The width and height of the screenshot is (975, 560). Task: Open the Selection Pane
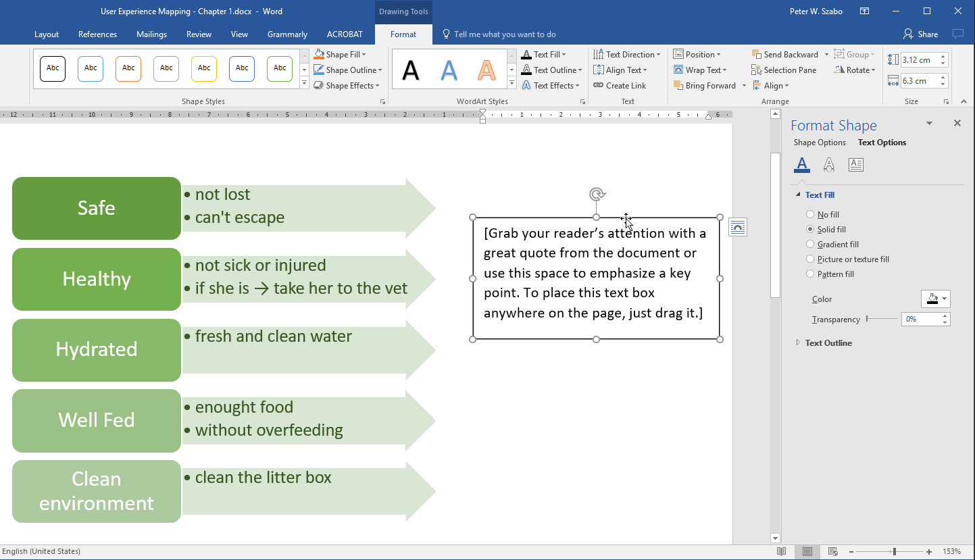click(x=784, y=70)
